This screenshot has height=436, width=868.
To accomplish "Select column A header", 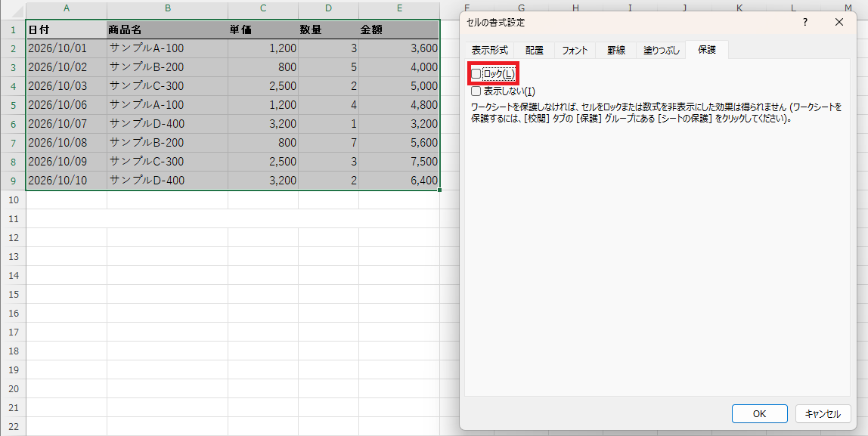I will pos(67,8).
